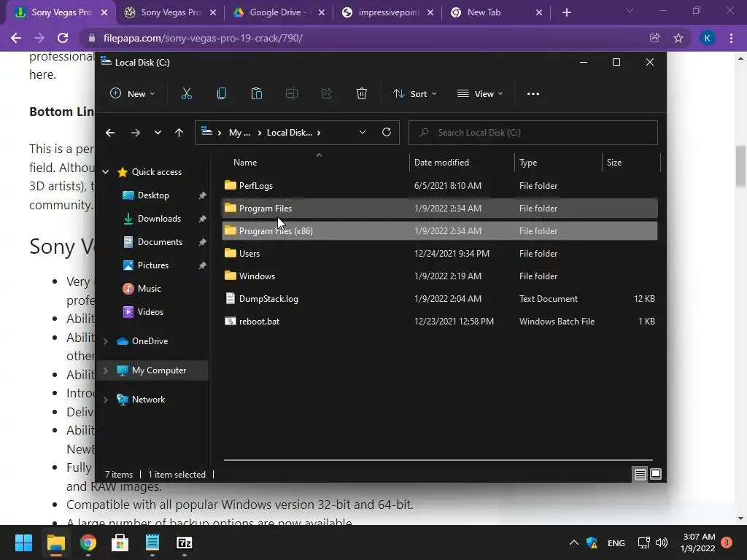Image resolution: width=747 pixels, height=560 pixels.
Task: Reload the filepapa.com page in Chrome
Action: click(x=63, y=38)
